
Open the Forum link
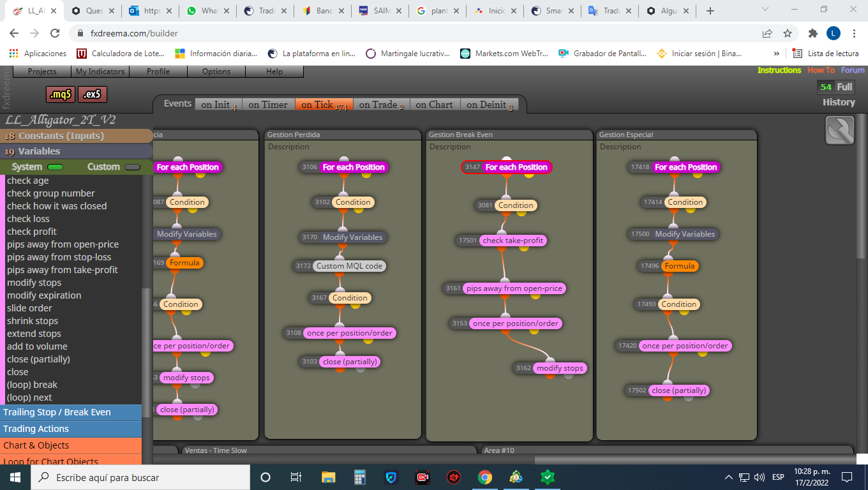[853, 70]
